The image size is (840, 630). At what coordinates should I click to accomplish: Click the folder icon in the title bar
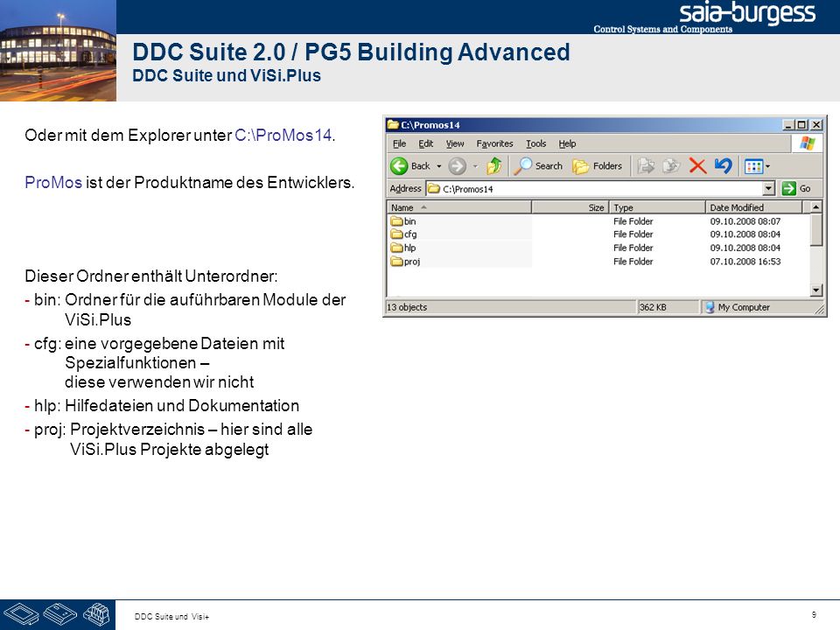tap(393, 125)
